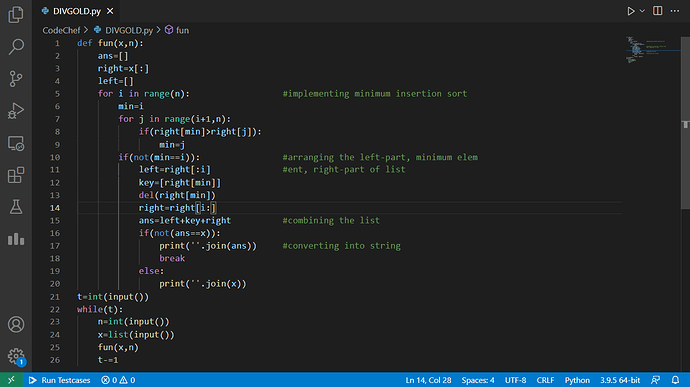Image resolution: width=690 pixels, height=387 pixels.
Task: Open the bar chart activity view
Action: [x=16, y=239]
